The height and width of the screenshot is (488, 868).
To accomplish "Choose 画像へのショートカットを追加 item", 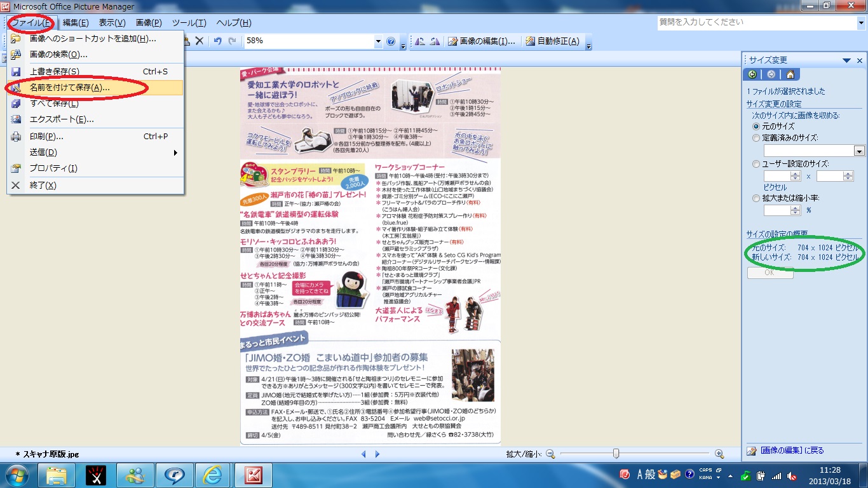I will point(95,39).
